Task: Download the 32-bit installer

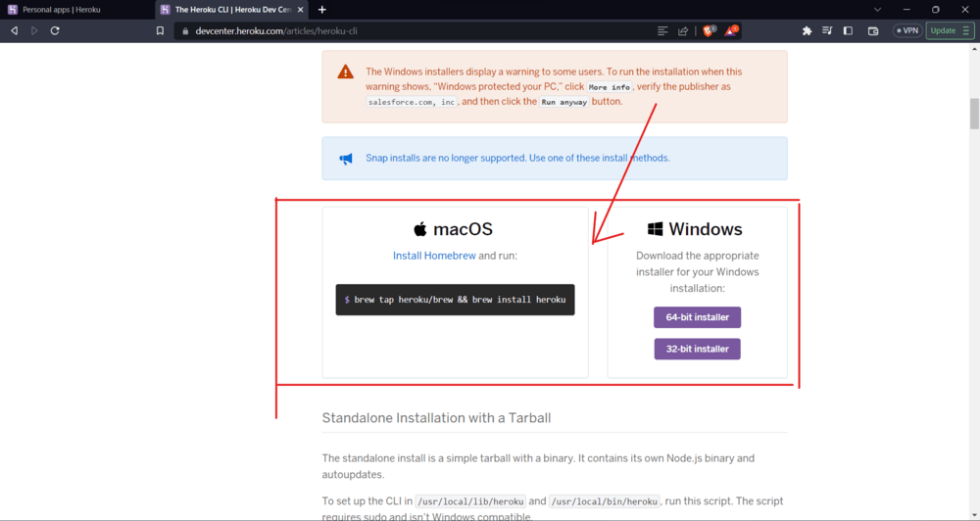Action: (x=697, y=350)
